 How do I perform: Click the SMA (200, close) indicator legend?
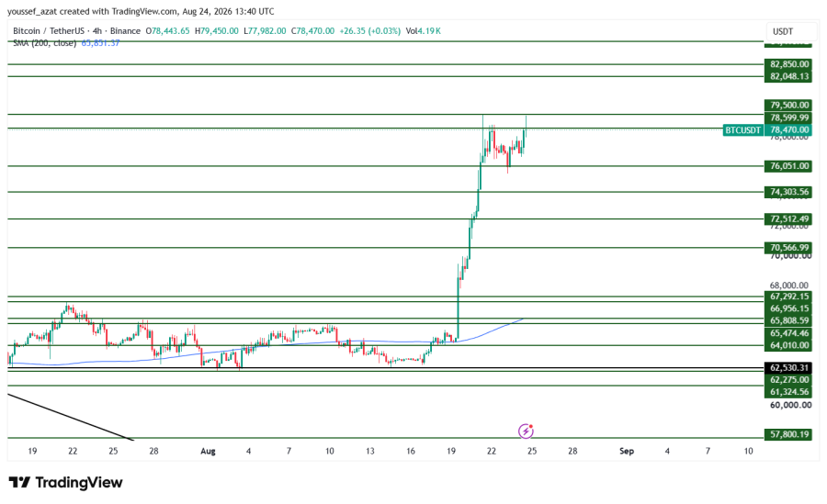point(44,43)
